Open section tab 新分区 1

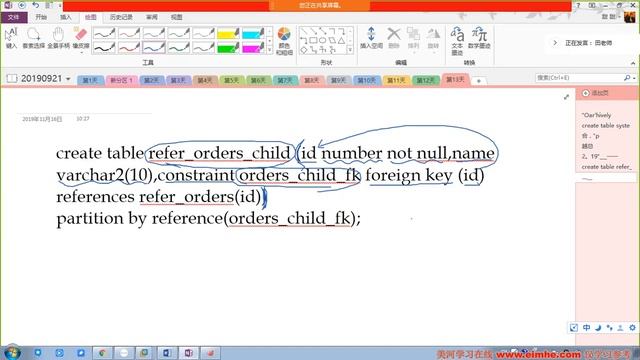click(x=121, y=80)
